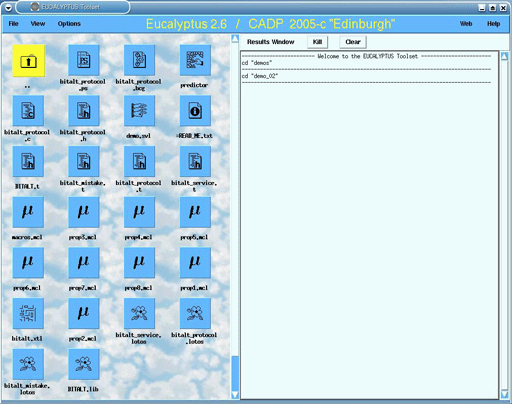
Task: Click results window scrollbar up arrow
Action: click(x=505, y=56)
